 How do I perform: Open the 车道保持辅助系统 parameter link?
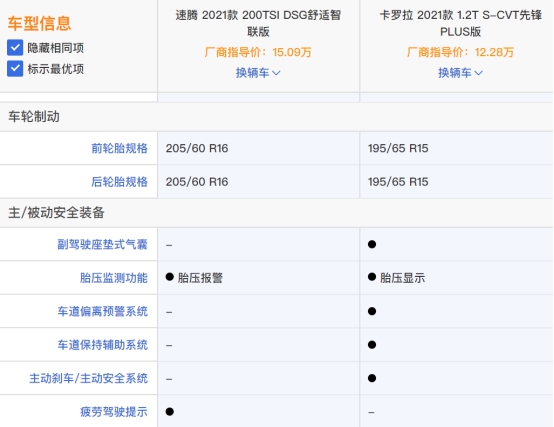[102, 345]
